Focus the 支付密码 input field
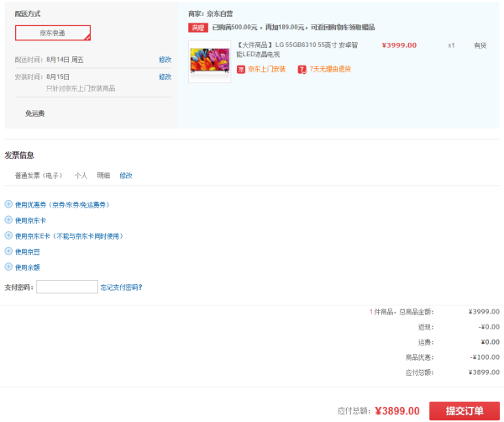Image resolution: width=504 pixels, height=422 pixels. click(x=67, y=287)
